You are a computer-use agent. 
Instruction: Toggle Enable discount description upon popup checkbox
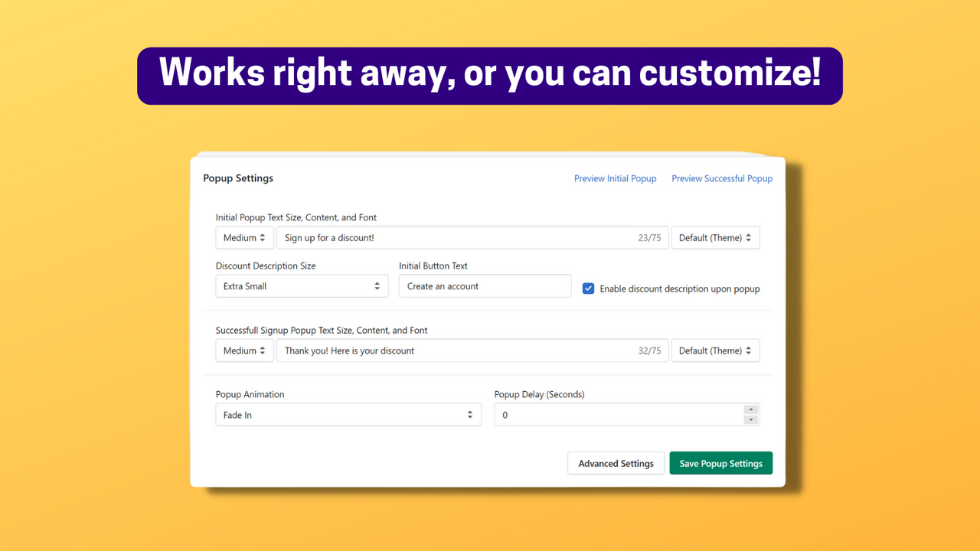tap(588, 289)
